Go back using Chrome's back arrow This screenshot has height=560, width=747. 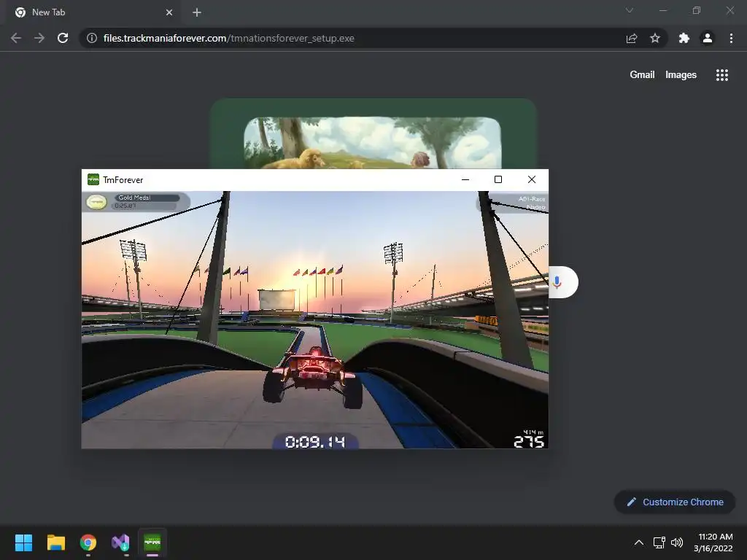[x=16, y=38]
